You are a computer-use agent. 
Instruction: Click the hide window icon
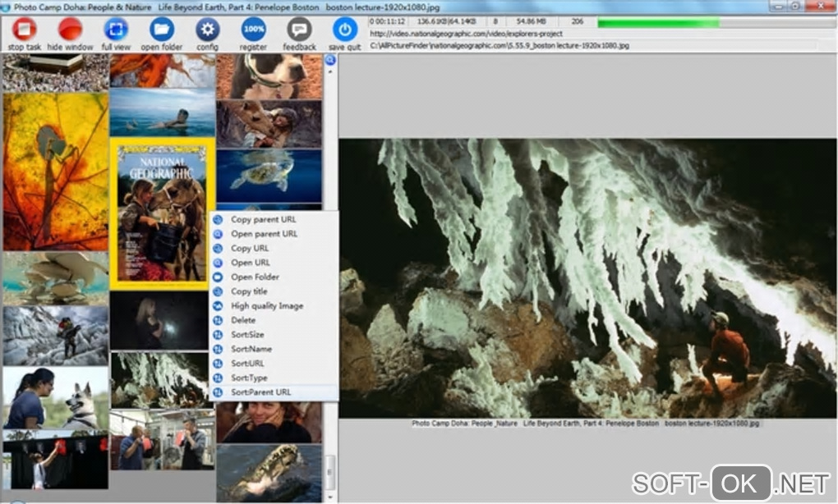click(x=70, y=30)
